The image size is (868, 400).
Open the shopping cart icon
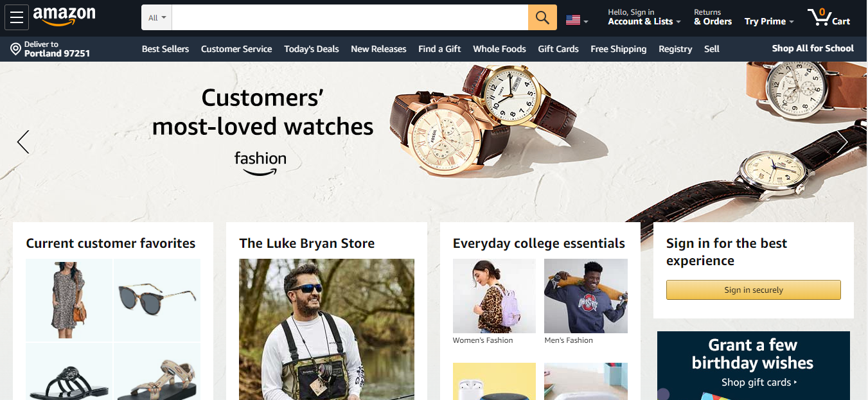(829, 17)
